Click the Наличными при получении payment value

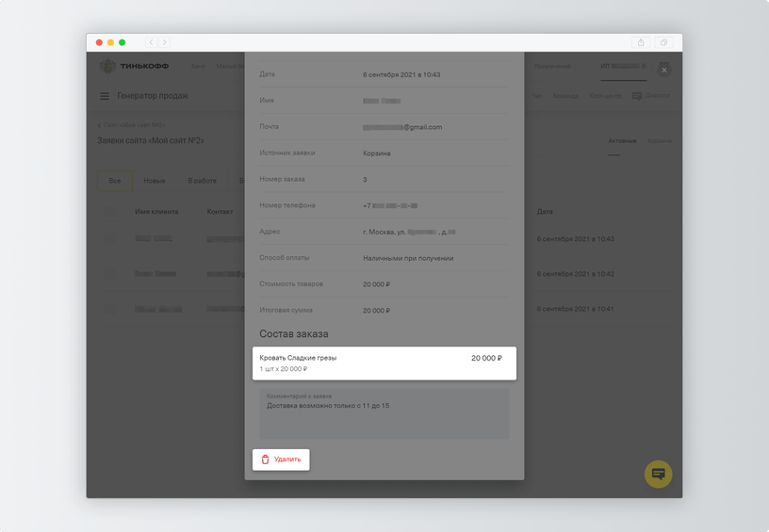tap(408, 258)
